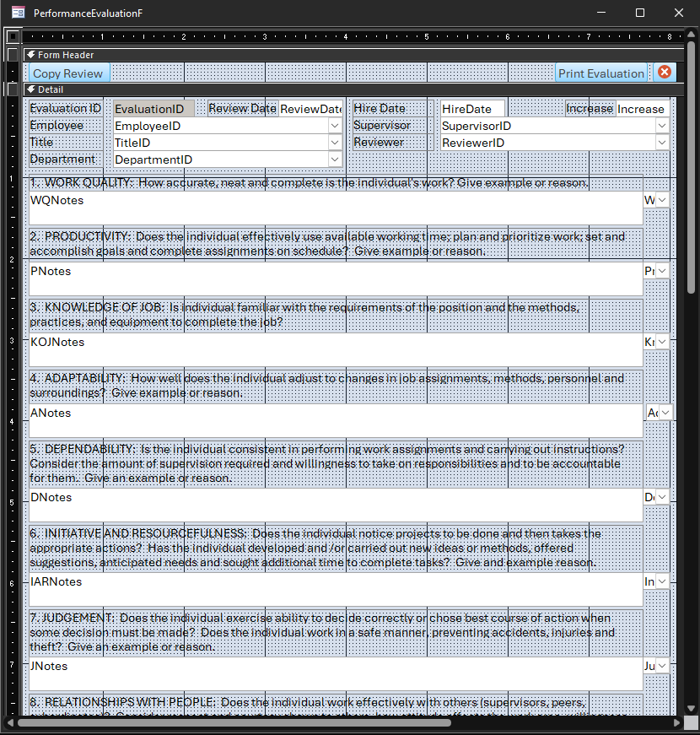Screen dimensions: 700x735
Task: Open the EmployeeID combo box dropdown arrow
Action: [335, 126]
